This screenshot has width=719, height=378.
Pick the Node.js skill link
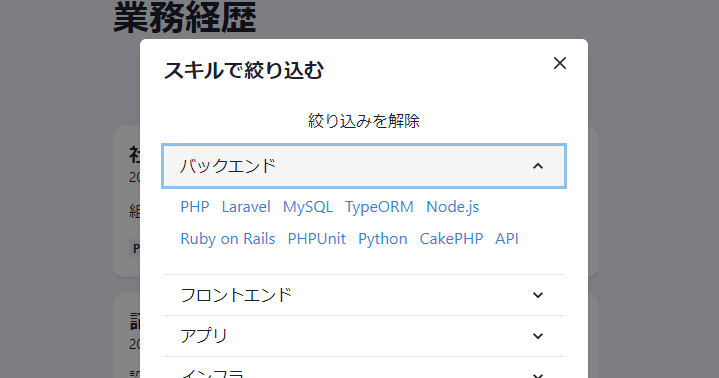point(453,207)
